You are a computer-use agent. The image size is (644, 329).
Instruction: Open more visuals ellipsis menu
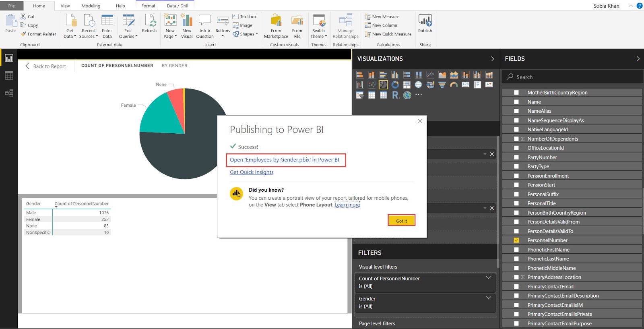point(419,95)
